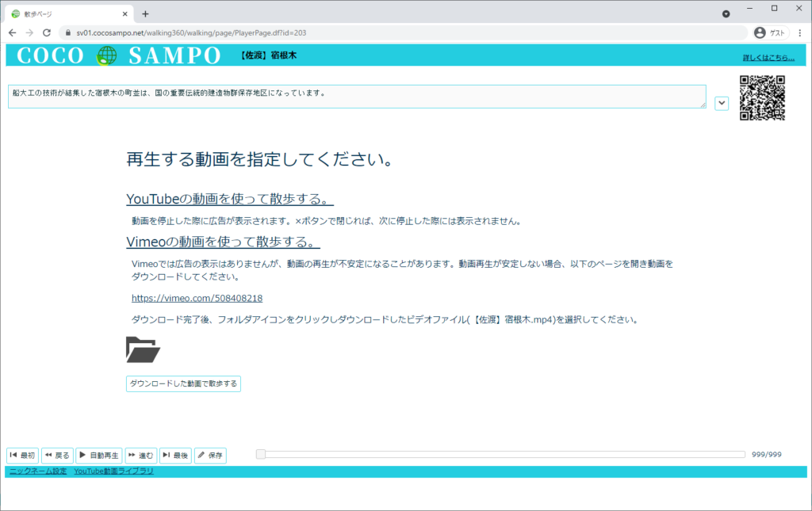Click ダウンロードした動画で散歩する button
Viewport: 812px width, 511px height.
click(183, 383)
